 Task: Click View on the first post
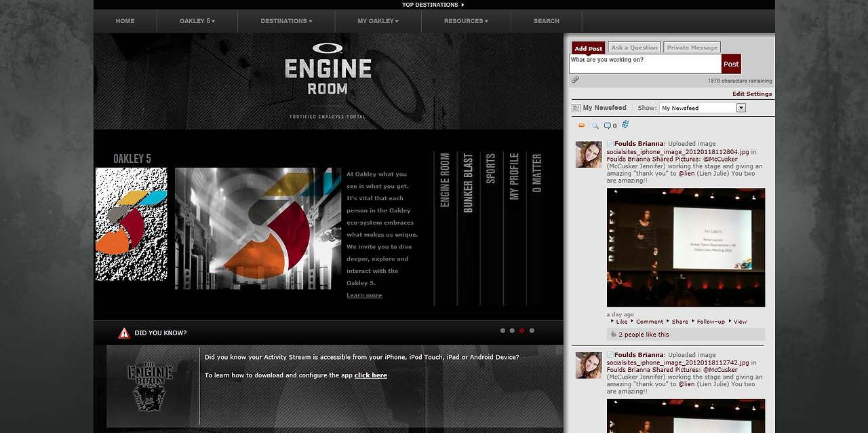[740, 322]
